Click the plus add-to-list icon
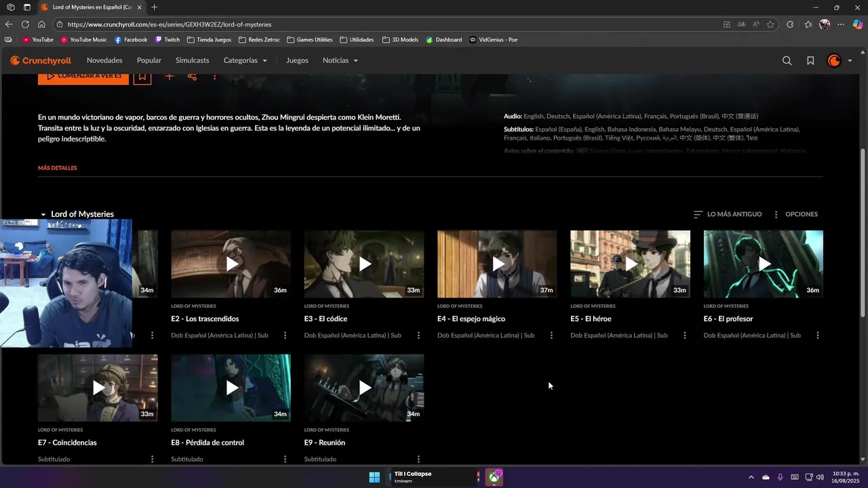The height and width of the screenshot is (488, 868). (x=170, y=77)
